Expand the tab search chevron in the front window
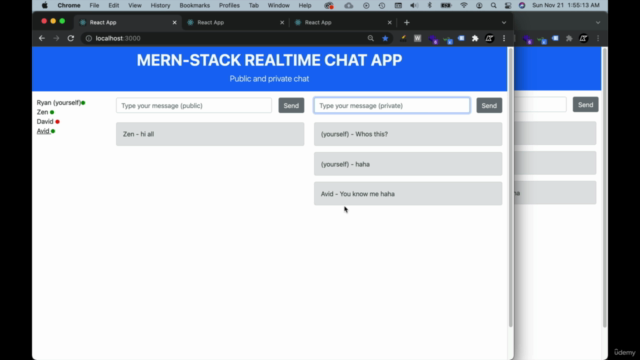 pos(504,23)
